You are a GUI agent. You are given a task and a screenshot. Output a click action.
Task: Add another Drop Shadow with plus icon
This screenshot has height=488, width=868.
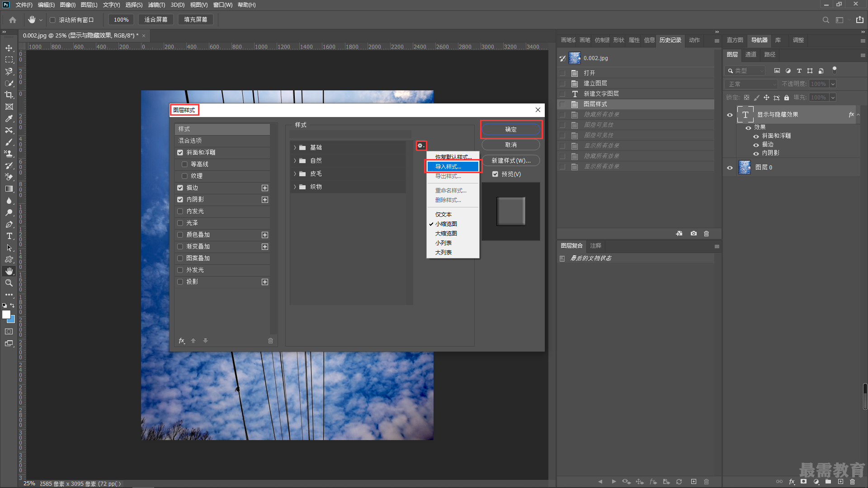pos(265,282)
